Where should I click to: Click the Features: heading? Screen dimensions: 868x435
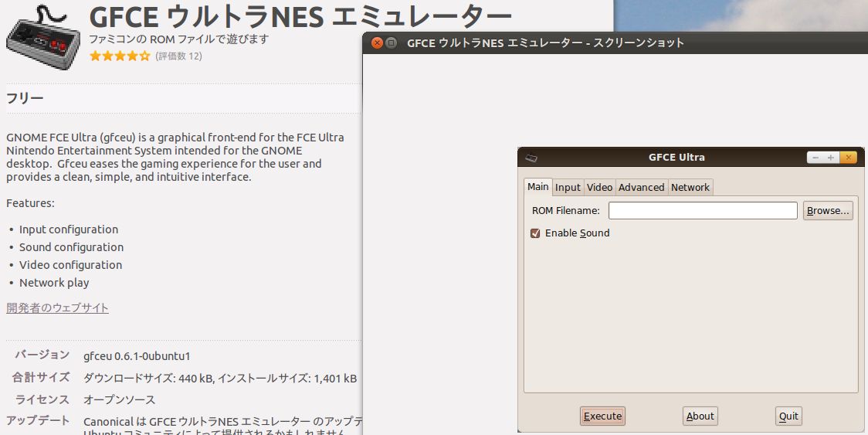point(30,203)
